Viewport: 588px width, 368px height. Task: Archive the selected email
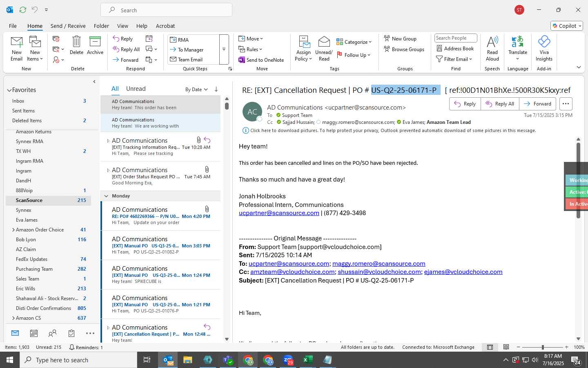tap(95, 45)
